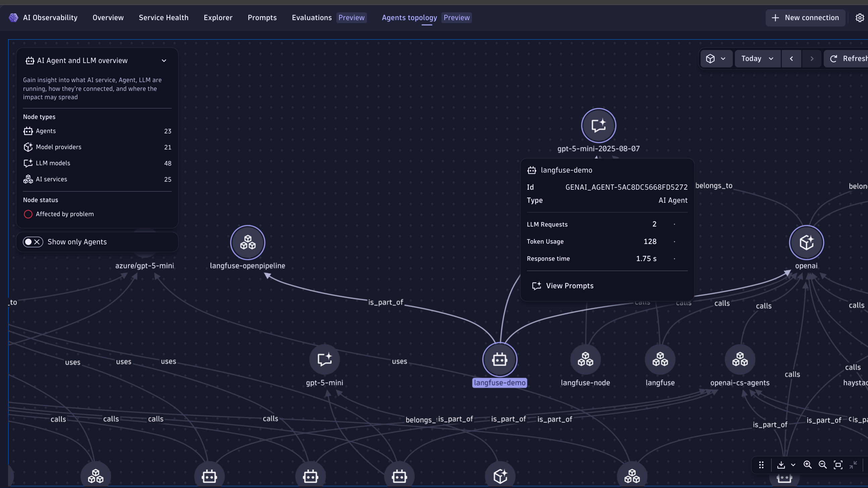Click the Preview badge next to Agents topology
The width and height of the screenshot is (868, 488).
click(456, 17)
